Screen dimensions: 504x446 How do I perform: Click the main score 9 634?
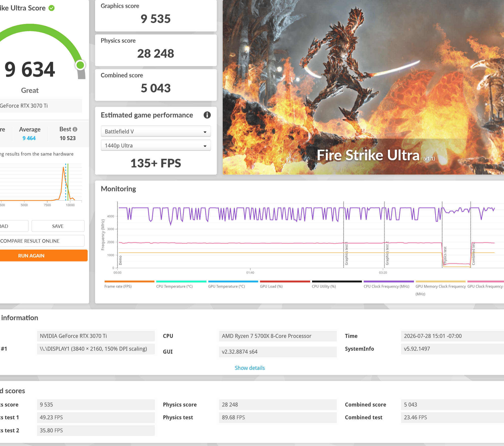coord(30,69)
